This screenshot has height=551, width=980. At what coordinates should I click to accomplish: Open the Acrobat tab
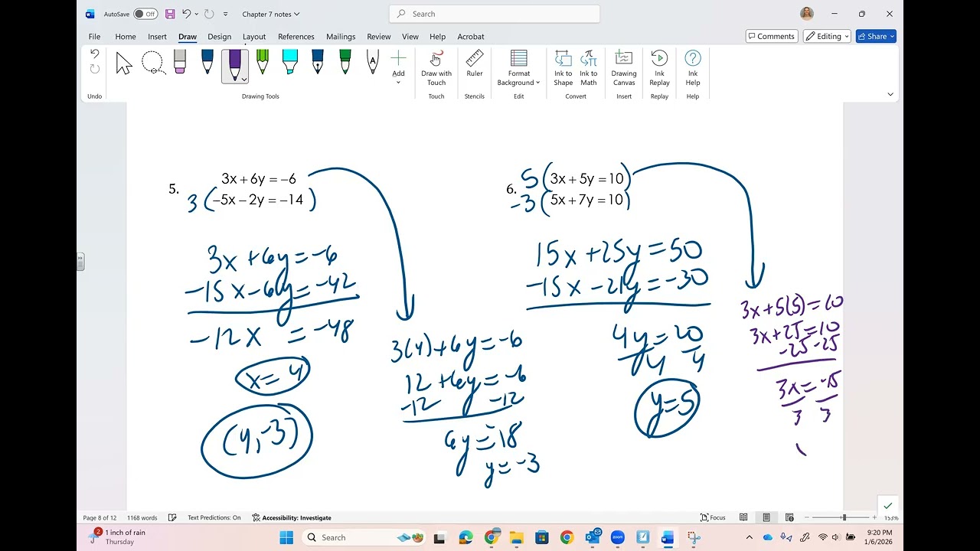click(x=471, y=36)
